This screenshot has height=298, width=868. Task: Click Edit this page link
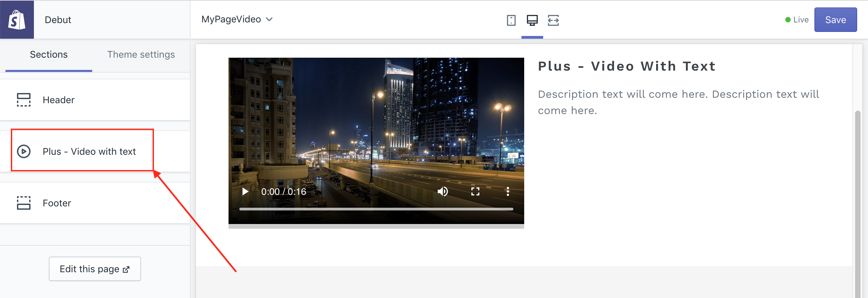(95, 269)
